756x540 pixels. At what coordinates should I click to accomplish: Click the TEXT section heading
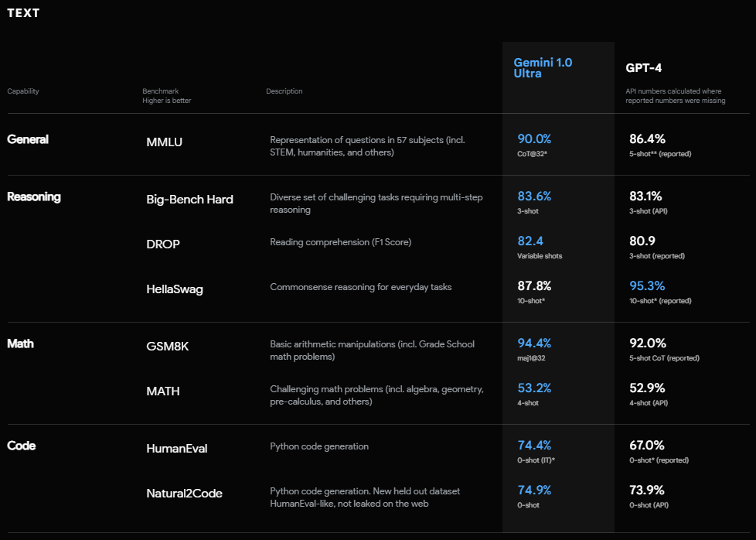(x=23, y=13)
